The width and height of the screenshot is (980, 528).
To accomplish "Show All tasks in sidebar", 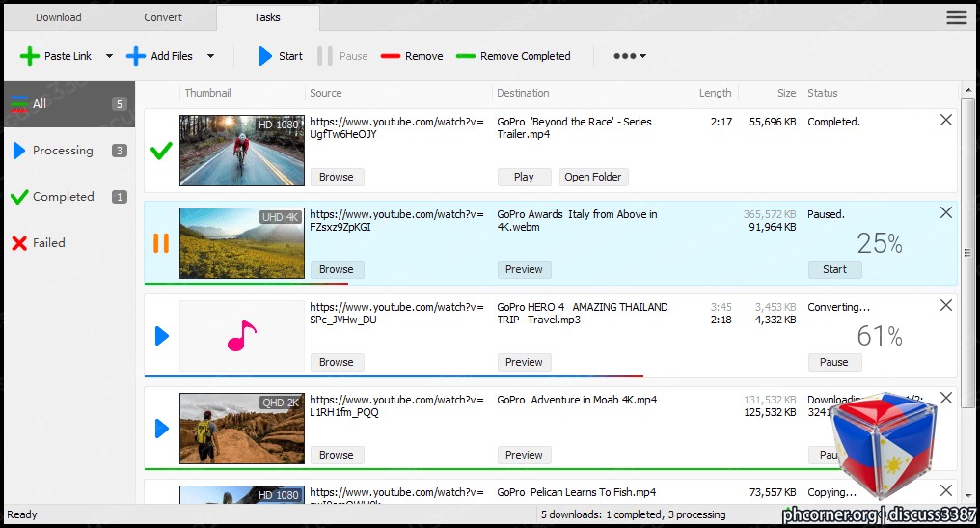I will [69, 104].
